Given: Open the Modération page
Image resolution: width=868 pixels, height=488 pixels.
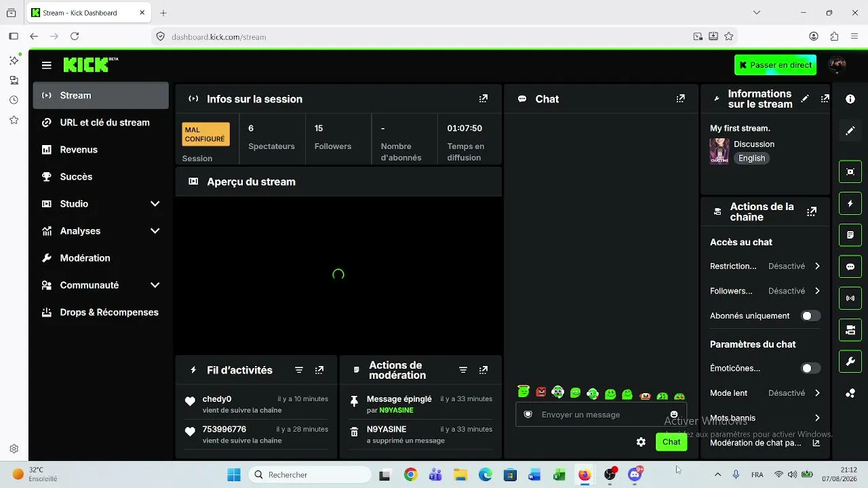Looking at the screenshot, I should (100, 258).
